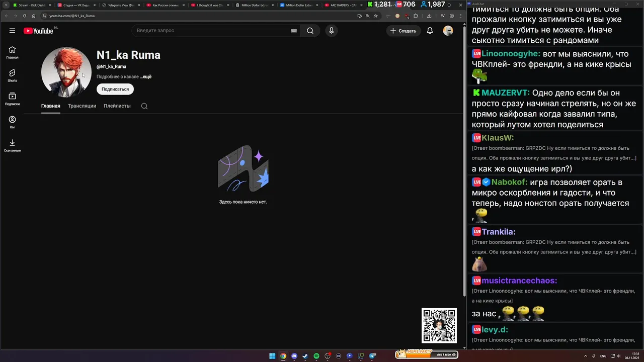Open the Вы section in the sidebar
644x362 pixels.
[12, 122]
